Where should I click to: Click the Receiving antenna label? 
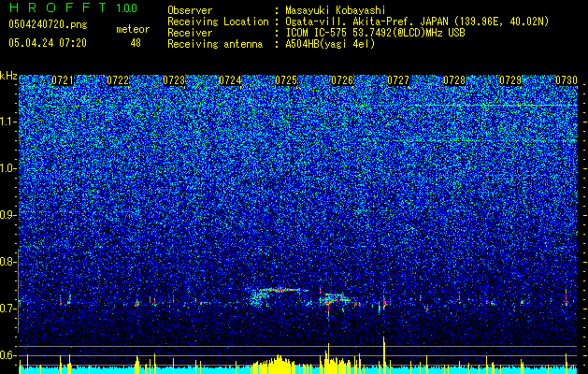(215, 44)
